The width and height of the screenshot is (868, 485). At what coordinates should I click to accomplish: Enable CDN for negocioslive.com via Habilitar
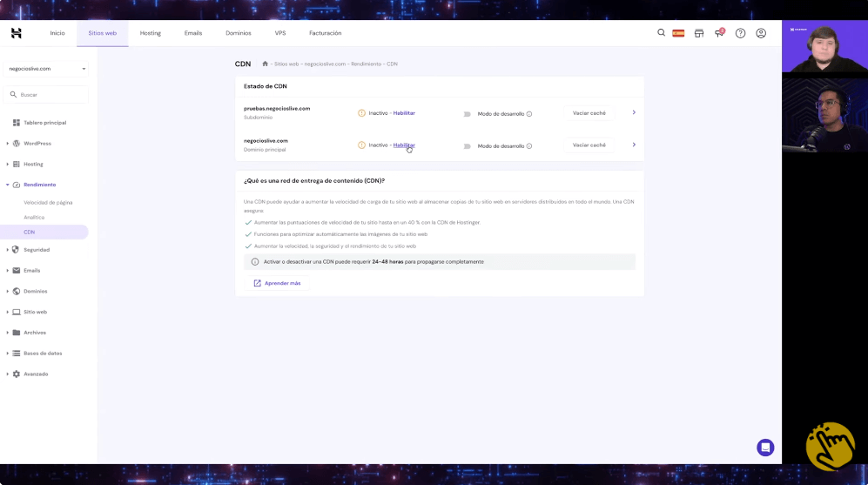click(x=404, y=145)
